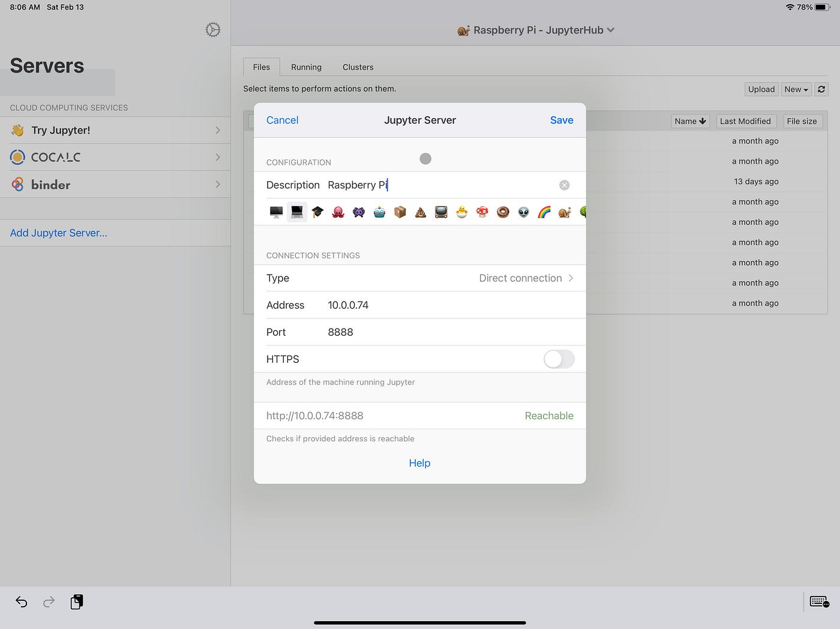This screenshot has height=629, width=840.
Task: Pick the purple alien monster emoji
Action: click(x=359, y=212)
